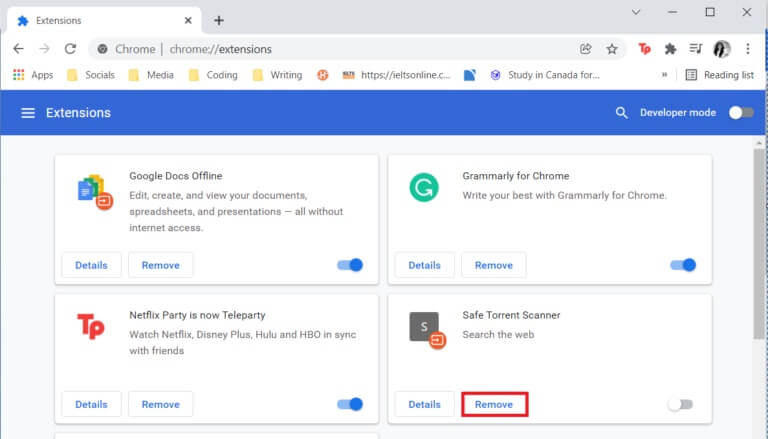The width and height of the screenshot is (768, 439).
Task: Open the Socials bookmarks folder
Action: [91, 75]
